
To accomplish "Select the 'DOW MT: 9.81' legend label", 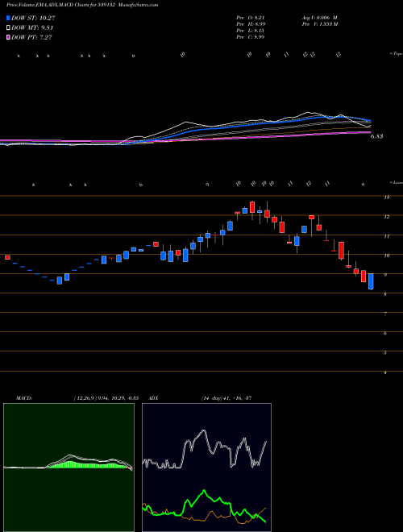I will click(32, 28).
